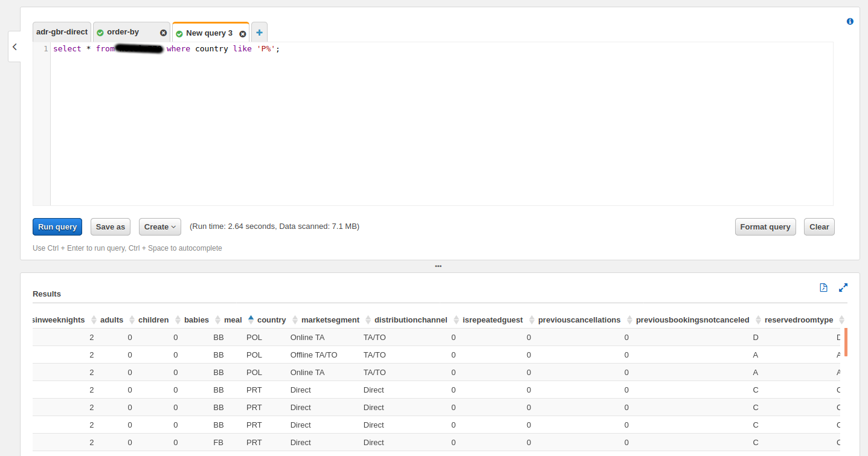
Task: Toggle country column sort to descending
Action: pos(250,320)
